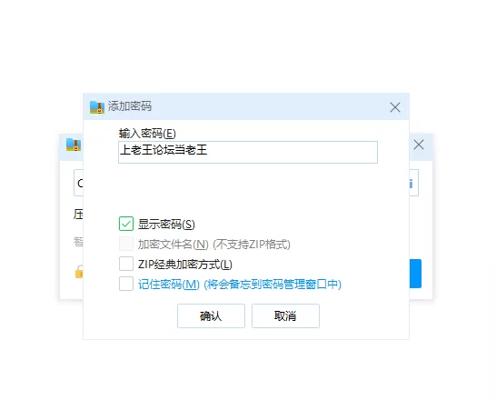Image resolution: width=496 pixels, height=400 pixels.
Task: Click the browse button behind the dialog
Action: pos(414,183)
